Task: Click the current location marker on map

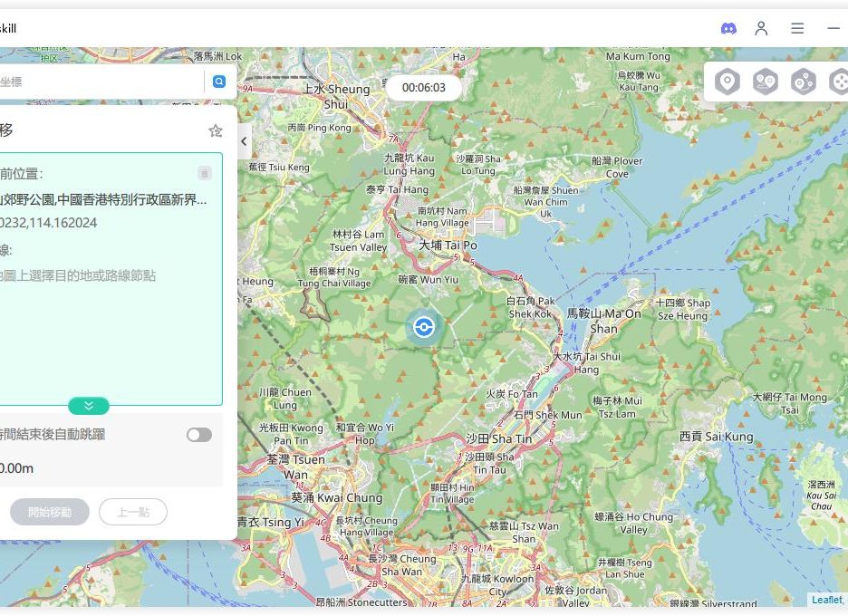Action: point(423,327)
